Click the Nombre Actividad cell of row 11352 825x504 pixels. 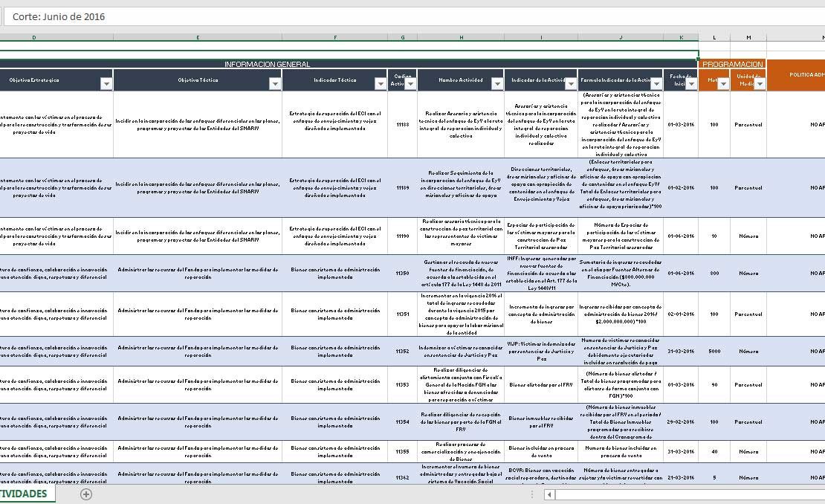(461, 352)
